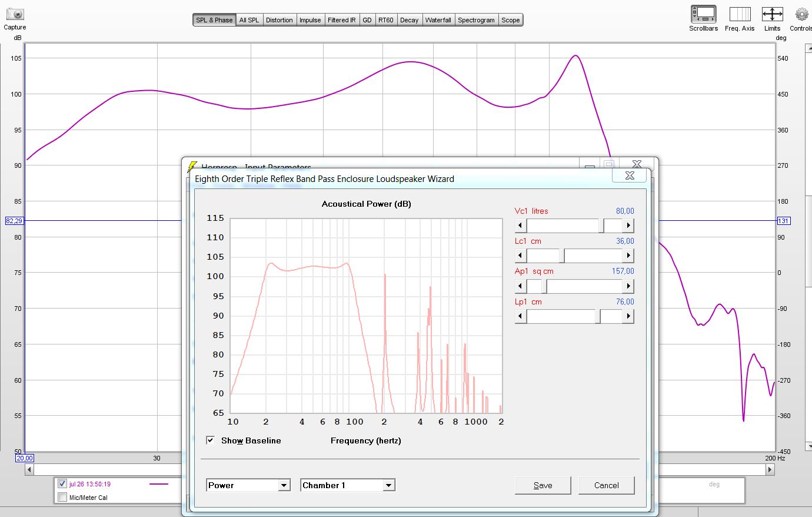Switch to the Waterfall tab
The height and width of the screenshot is (517, 812).
point(438,20)
